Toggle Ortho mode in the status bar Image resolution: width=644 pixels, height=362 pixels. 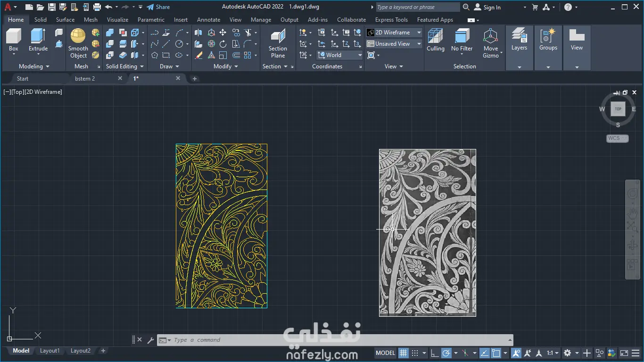(x=435, y=353)
